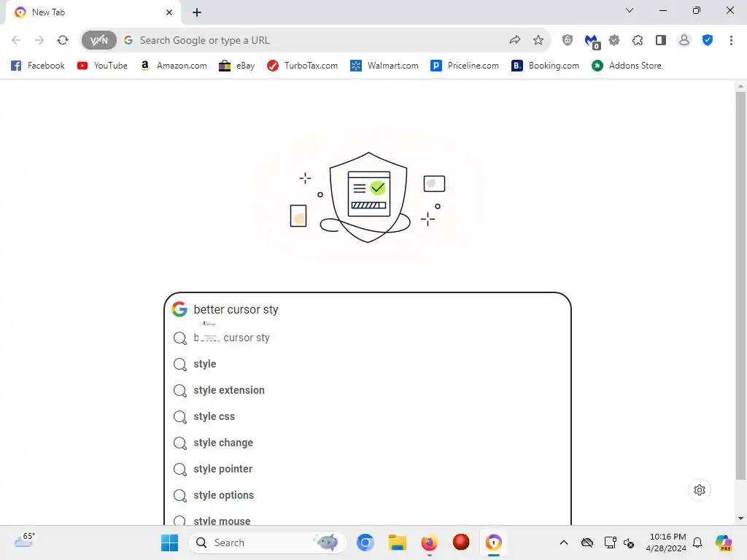Open the notifications bell icon
Screen dimensions: 747x560
(697, 542)
